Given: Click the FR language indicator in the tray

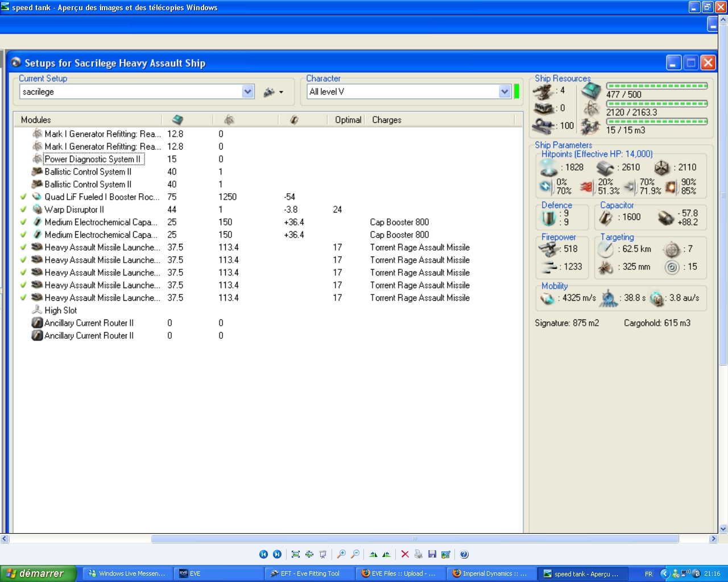Looking at the screenshot, I should pyautogui.click(x=648, y=574).
